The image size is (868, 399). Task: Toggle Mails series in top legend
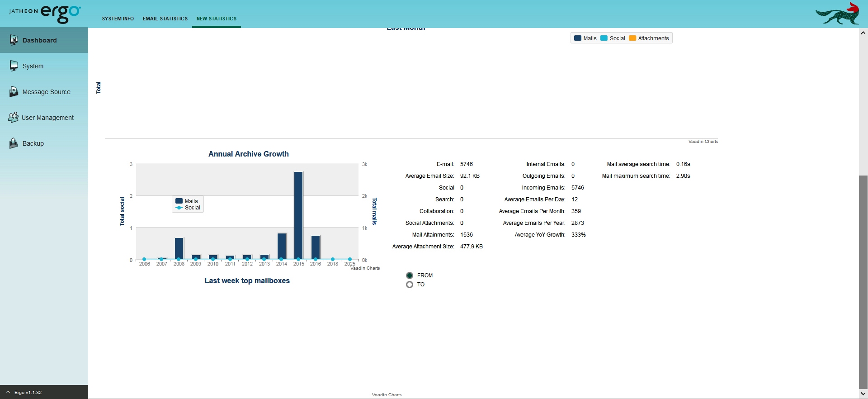point(585,38)
